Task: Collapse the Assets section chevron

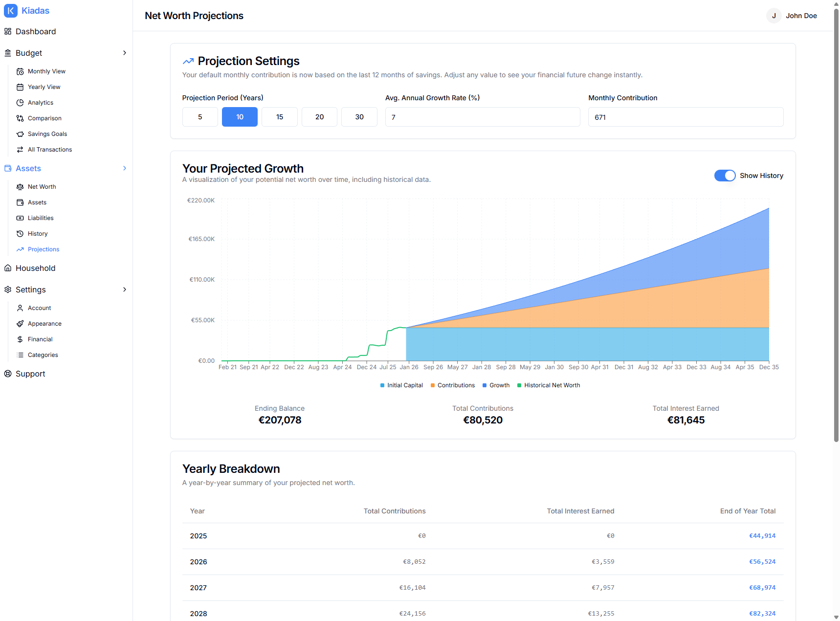Action: [125, 168]
